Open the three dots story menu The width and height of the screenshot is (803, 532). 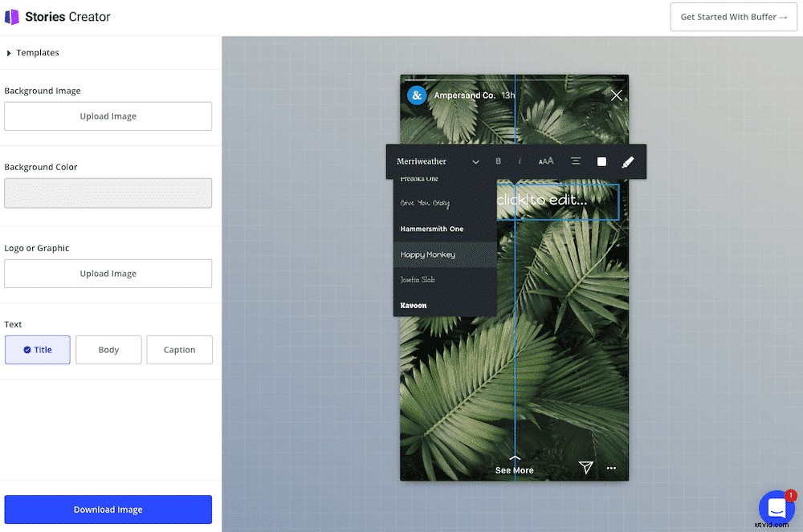click(612, 468)
